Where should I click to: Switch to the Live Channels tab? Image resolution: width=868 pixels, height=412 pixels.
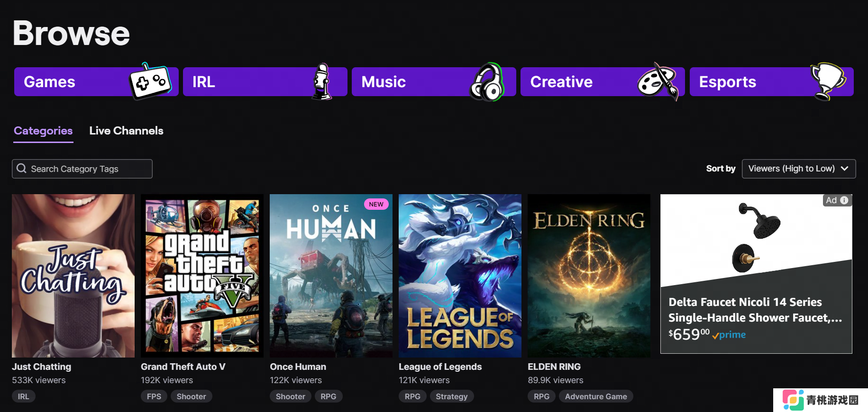tap(126, 131)
